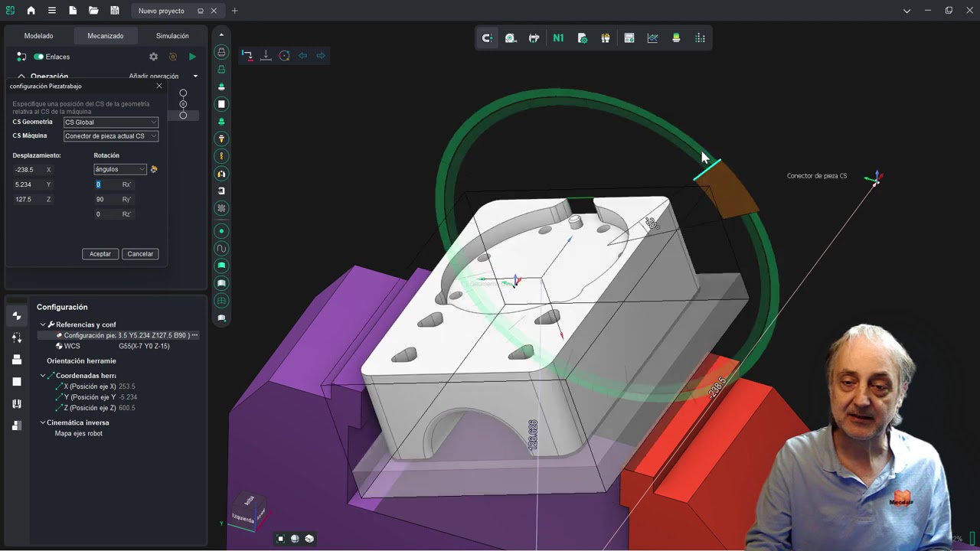Open the CS Máquina dropdown
980x551 pixels.
[x=111, y=136]
